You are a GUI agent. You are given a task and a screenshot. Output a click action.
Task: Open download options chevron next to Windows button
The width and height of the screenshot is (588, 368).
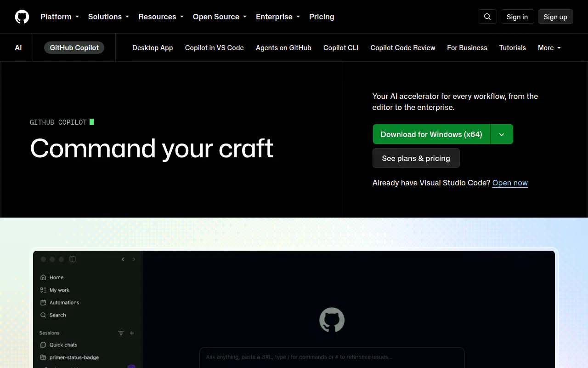[x=502, y=134]
